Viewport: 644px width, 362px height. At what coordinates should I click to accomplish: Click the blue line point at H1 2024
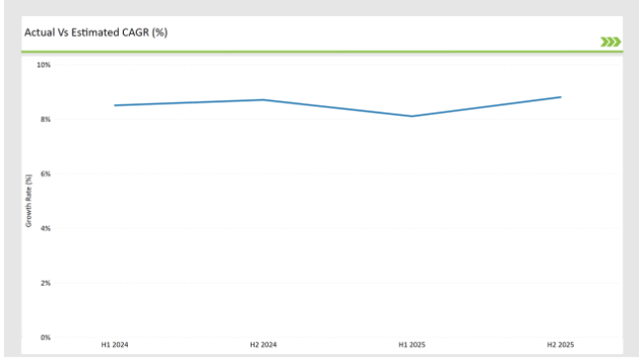115,105
